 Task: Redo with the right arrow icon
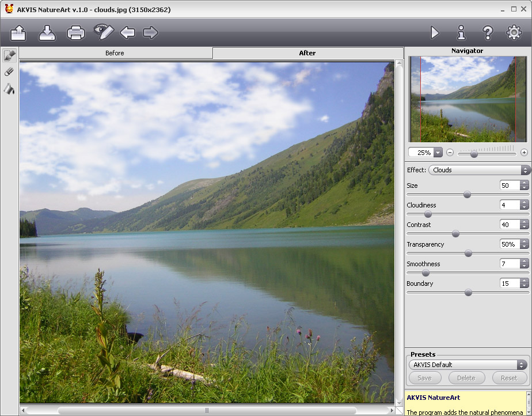[x=150, y=33]
